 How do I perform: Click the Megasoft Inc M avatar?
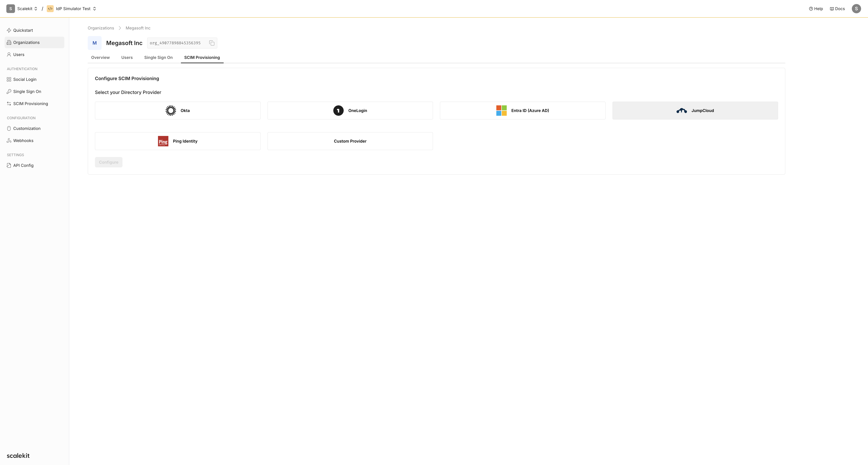(95, 43)
